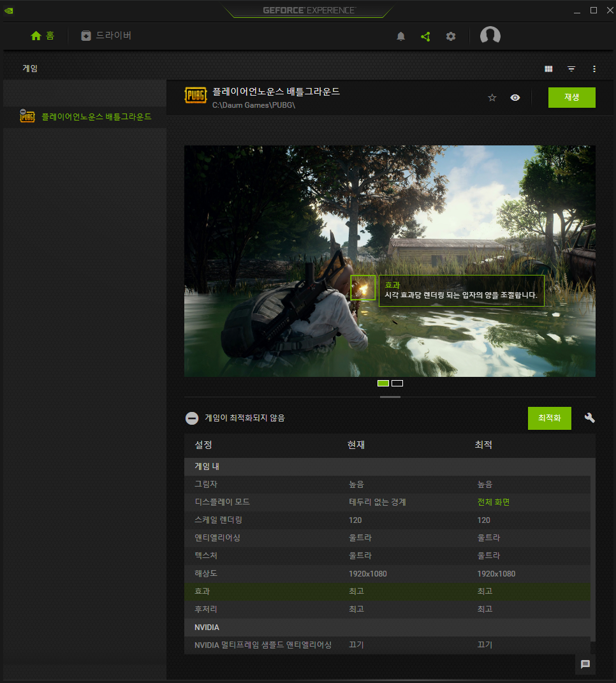Image resolution: width=616 pixels, height=683 pixels.
Task: Open the notifications bell icon
Action: (401, 36)
